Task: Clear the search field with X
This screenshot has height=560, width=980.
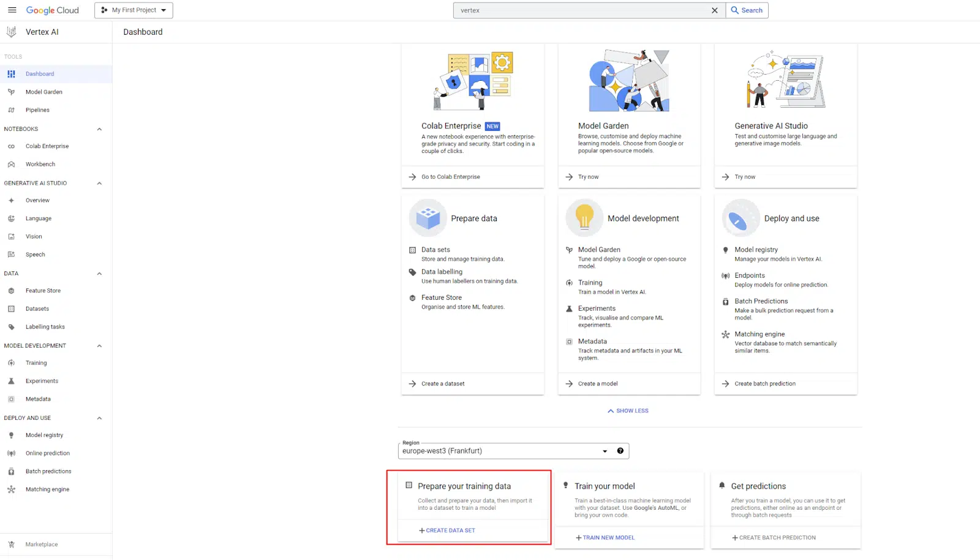Action: coord(714,10)
